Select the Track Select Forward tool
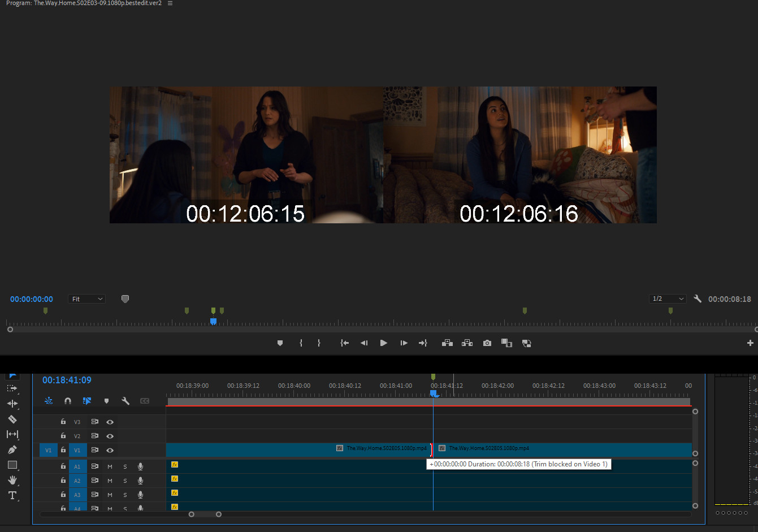The image size is (758, 532). click(12, 388)
